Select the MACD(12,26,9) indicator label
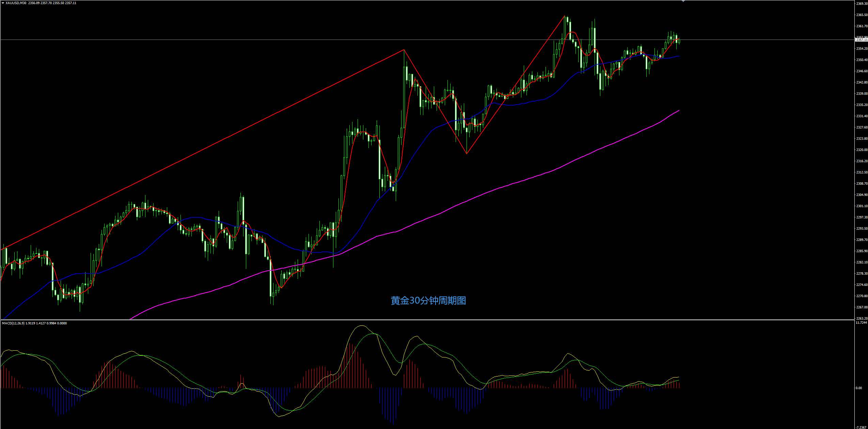This screenshot has height=429, width=868. pyautogui.click(x=13, y=323)
